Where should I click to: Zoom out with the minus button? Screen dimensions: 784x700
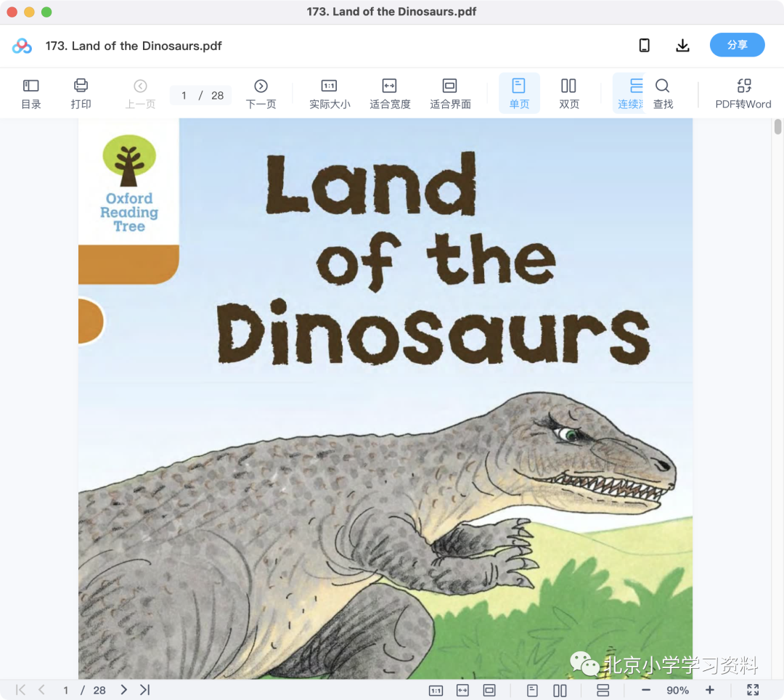click(x=645, y=690)
